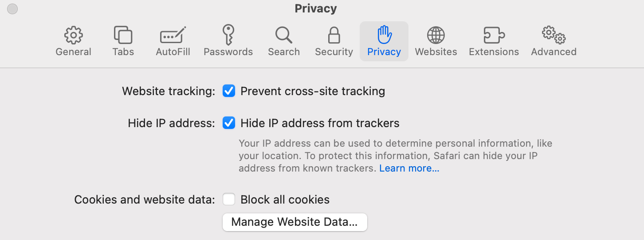The height and width of the screenshot is (240, 644).
Task: Open the Search magnifying glass icon
Action: click(x=283, y=35)
